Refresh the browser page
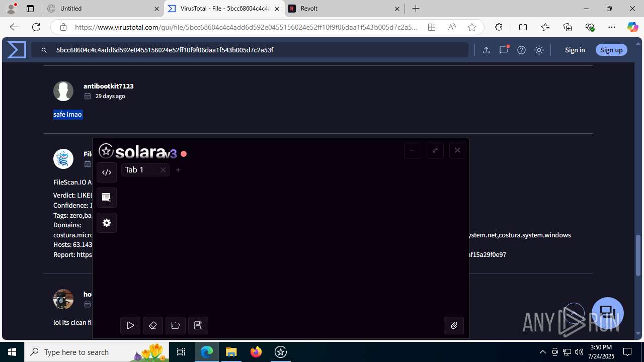The image size is (644, 362). [36, 27]
